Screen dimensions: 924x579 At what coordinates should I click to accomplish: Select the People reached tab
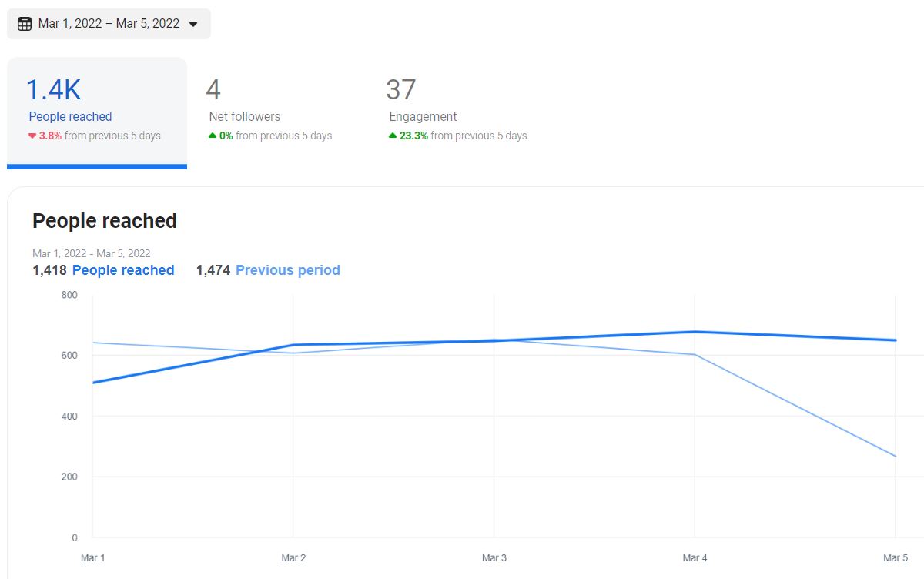97,113
